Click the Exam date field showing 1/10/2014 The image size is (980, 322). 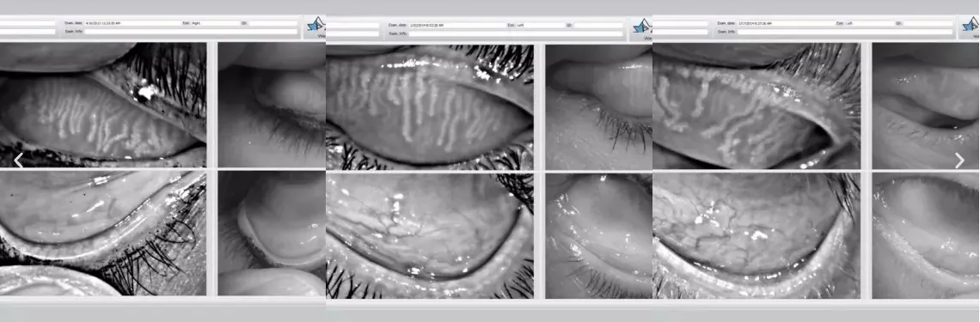click(456, 25)
